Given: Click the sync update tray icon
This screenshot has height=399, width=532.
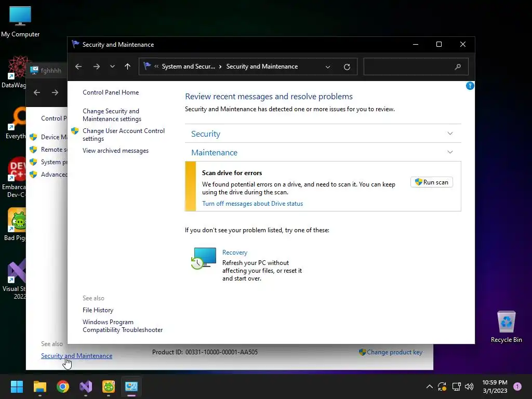Looking at the screenshot, I should [442, 387].
